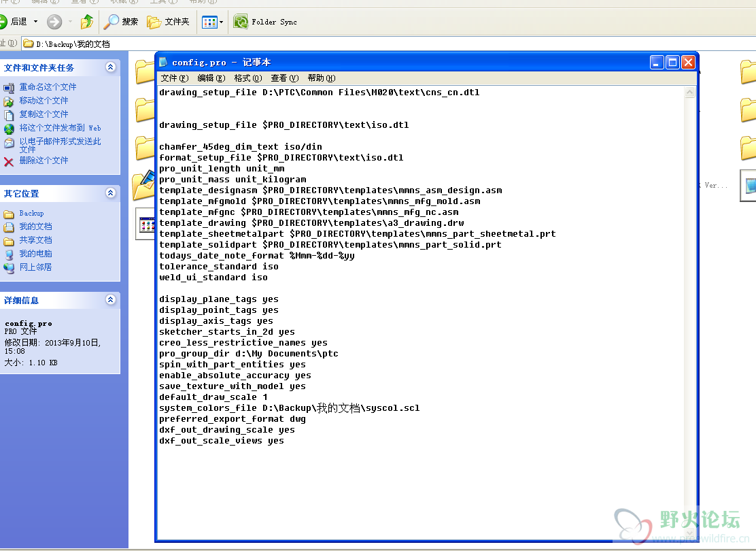756x551 pixels.
Task: Maximize the config.pro Notepad window
Action: [672, 62]
